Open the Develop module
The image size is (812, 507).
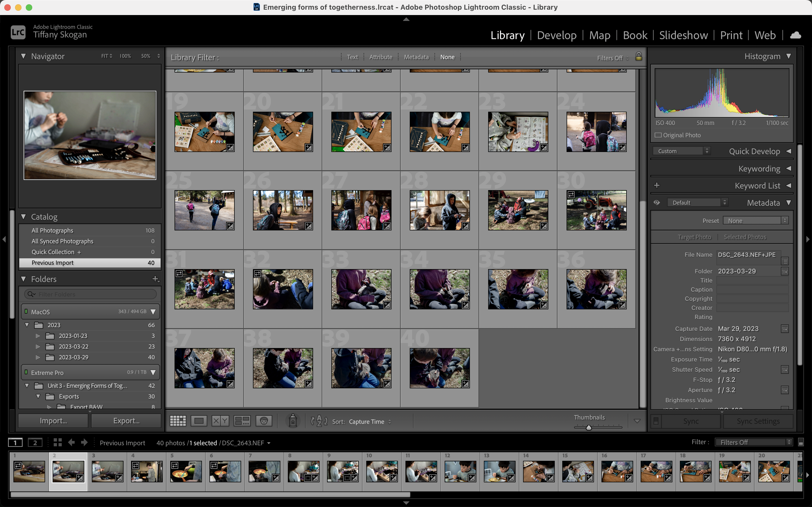[x=557, y=35]
